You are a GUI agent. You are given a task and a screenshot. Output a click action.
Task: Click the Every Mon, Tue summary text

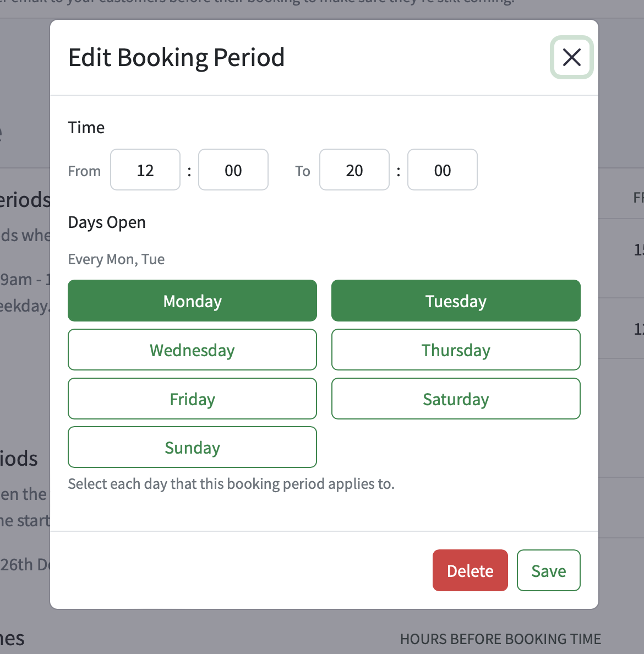coord(116,259)
